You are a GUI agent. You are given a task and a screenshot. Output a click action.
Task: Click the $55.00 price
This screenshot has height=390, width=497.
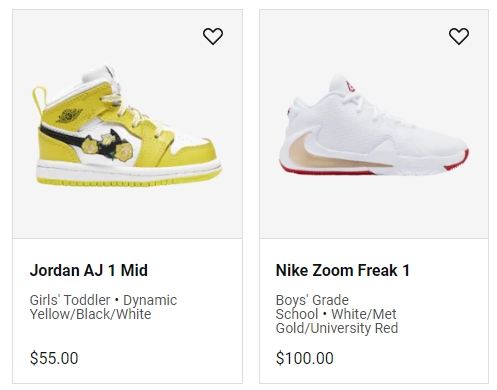pyautogui.click(x=54, y=358)
